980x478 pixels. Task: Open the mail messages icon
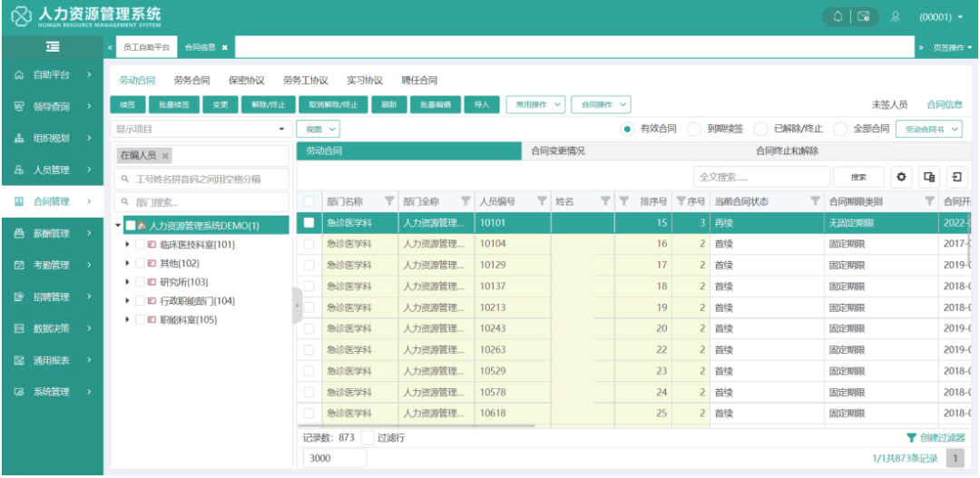click(x=864, y=16)
